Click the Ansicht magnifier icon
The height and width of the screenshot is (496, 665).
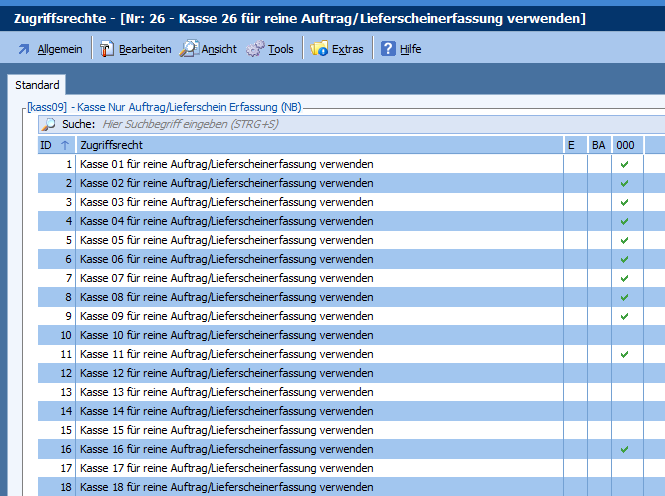188,49
